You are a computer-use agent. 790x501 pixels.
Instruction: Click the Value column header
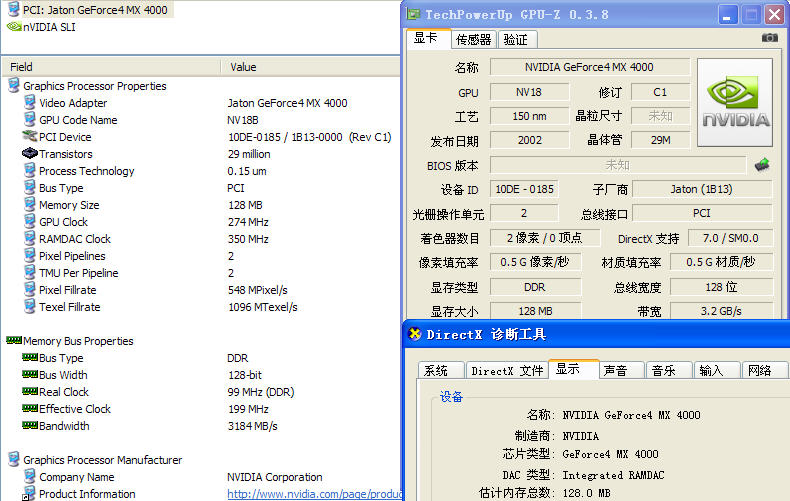(x=311, y=67)
